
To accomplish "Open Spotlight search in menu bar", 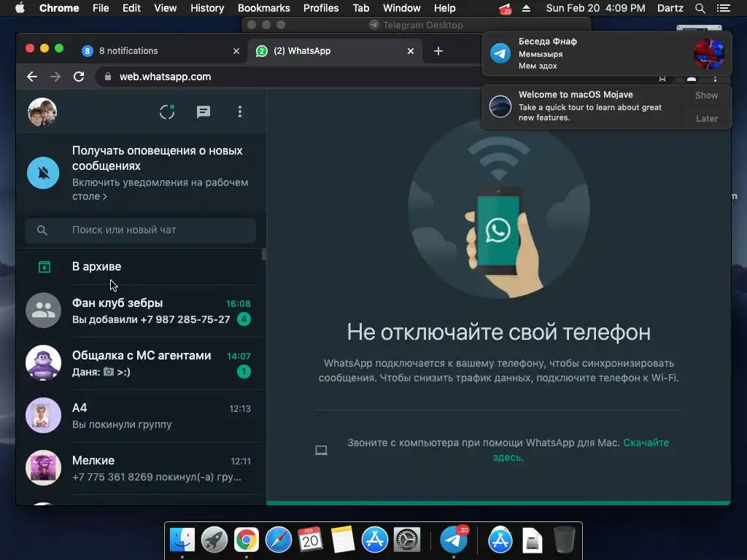I will click(x=700, y=8).
